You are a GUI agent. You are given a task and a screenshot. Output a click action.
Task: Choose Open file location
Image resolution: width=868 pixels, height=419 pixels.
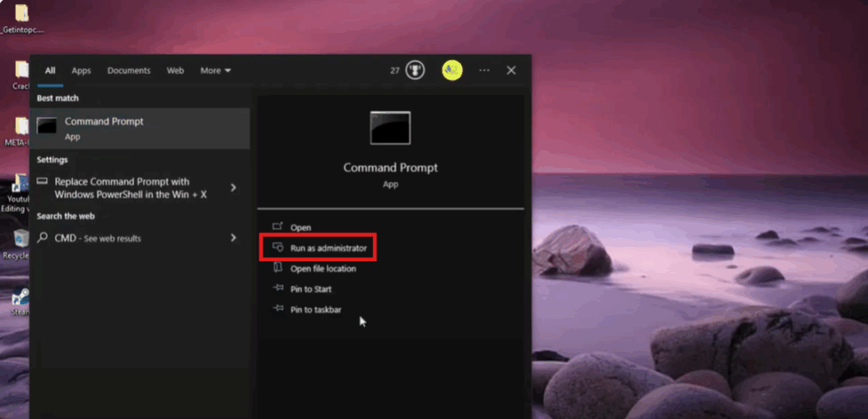point(323,269)
